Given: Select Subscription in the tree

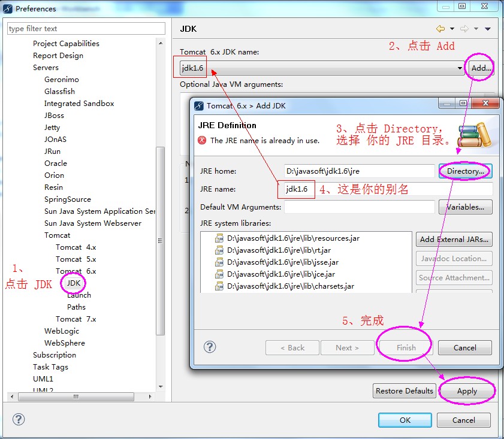Looking at the screenshot, I should coord(55,355).
